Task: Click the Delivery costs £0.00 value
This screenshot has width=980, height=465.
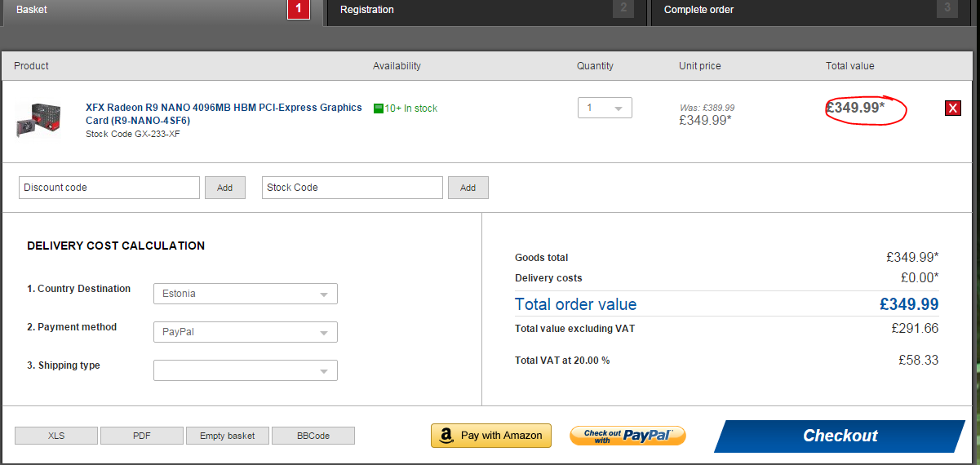Action: coord(920,278)
